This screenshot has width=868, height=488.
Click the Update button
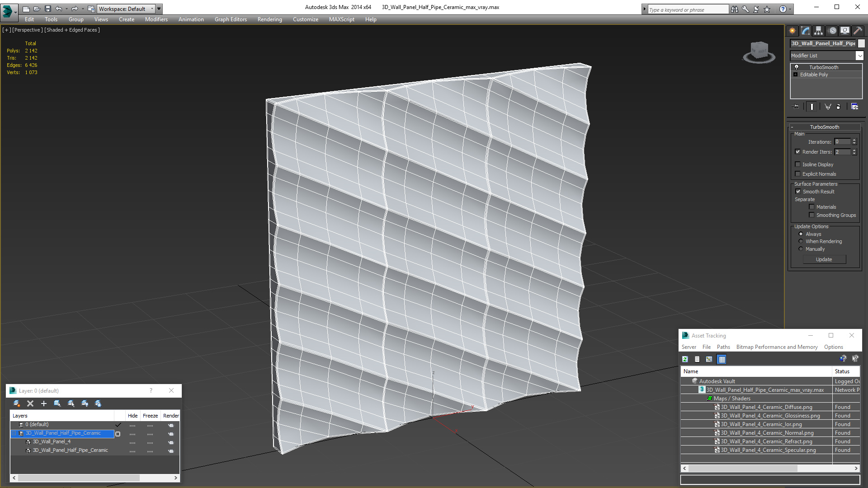tap(824, 259)
